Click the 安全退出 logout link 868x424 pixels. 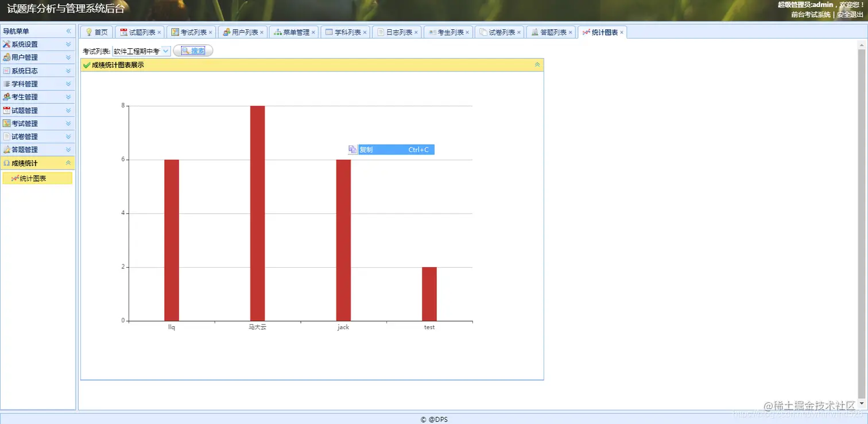[850, 14]
